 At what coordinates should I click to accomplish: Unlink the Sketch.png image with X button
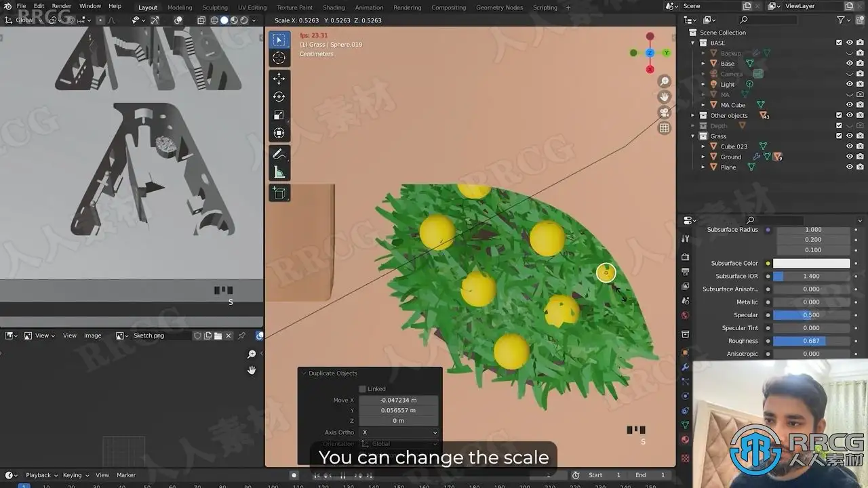229,335
